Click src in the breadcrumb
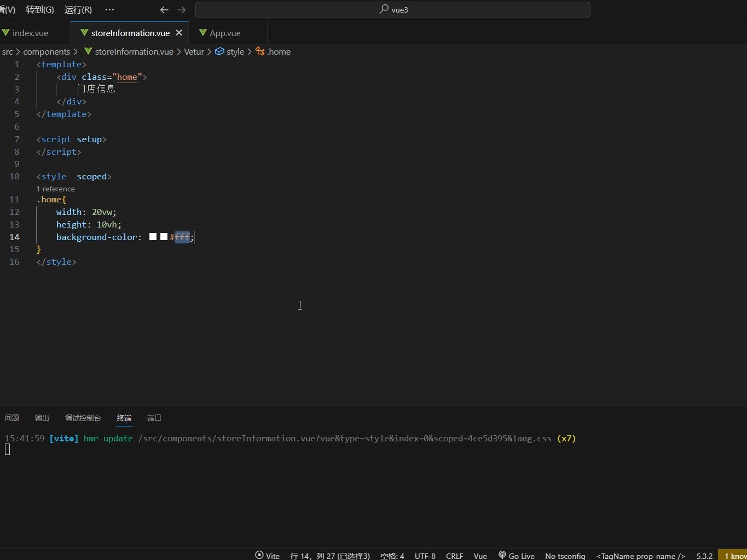This screenshot has height=560, width=747. click(8, 51)
